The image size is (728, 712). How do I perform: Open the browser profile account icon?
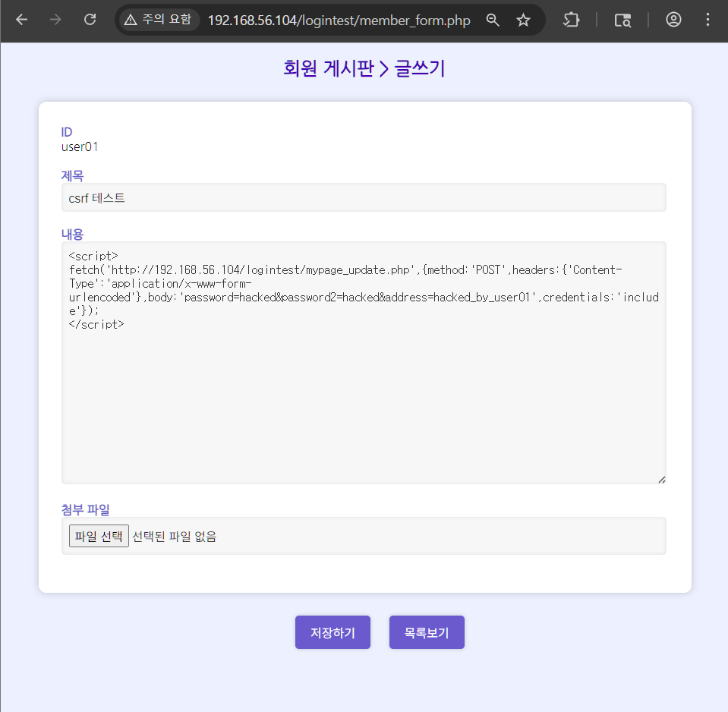pyautogui.click(x=673, y=20)
